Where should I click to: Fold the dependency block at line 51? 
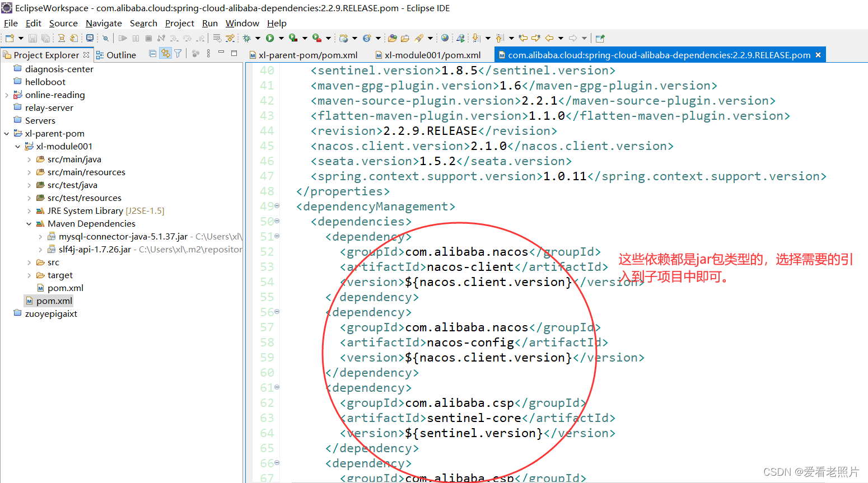coord(277,236)
